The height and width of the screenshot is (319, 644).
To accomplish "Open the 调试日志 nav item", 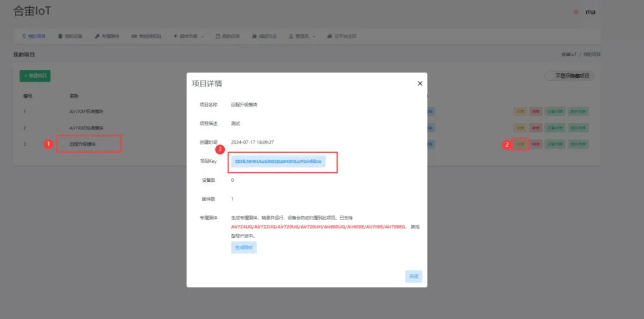I will (x=265, y=36).
